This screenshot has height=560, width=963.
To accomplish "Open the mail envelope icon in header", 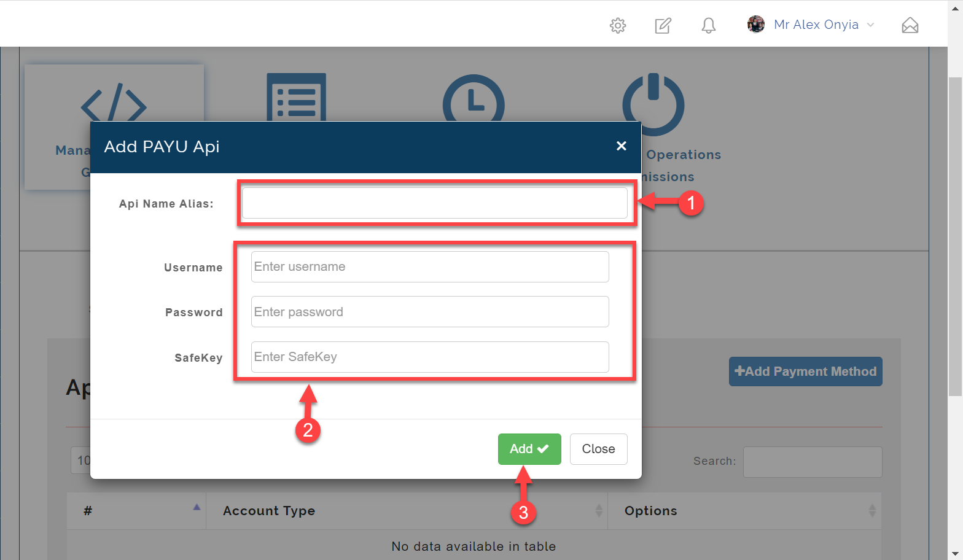I will [x=910, y=25].
